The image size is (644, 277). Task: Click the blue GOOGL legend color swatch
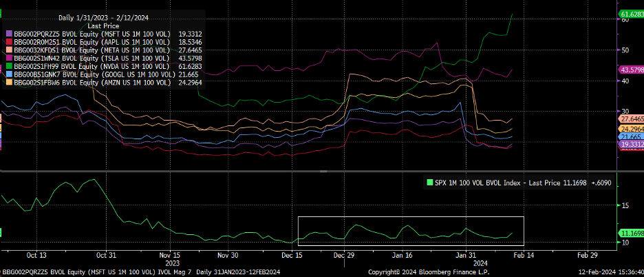point(10,74)
